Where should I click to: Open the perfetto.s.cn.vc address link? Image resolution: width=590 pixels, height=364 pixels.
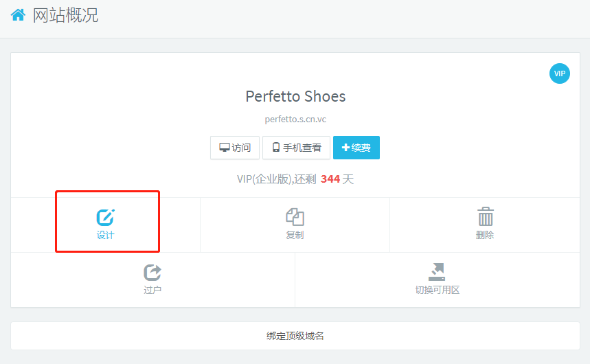coord(295,119)
